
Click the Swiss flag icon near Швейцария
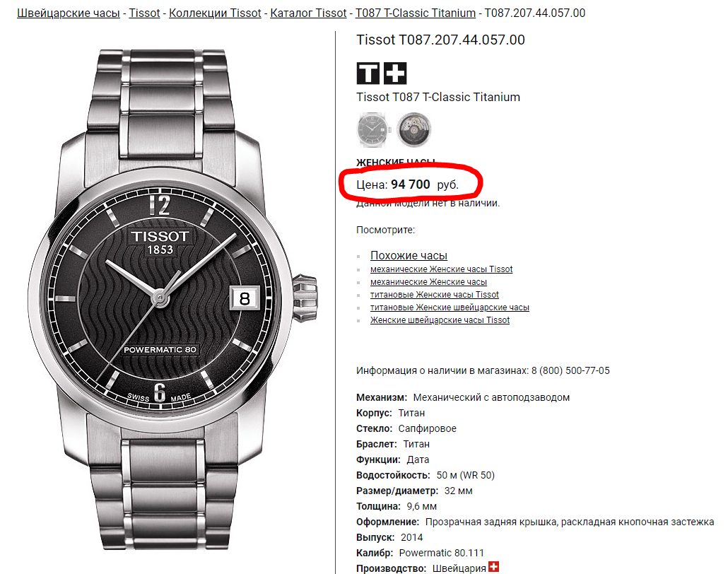point(493,566)
